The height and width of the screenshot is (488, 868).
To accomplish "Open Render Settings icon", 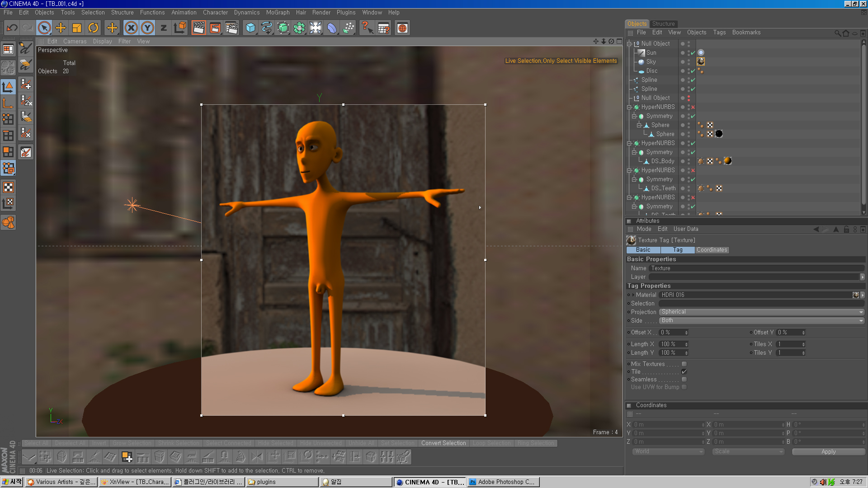I will pyautogui.click(x=231, y=28).
